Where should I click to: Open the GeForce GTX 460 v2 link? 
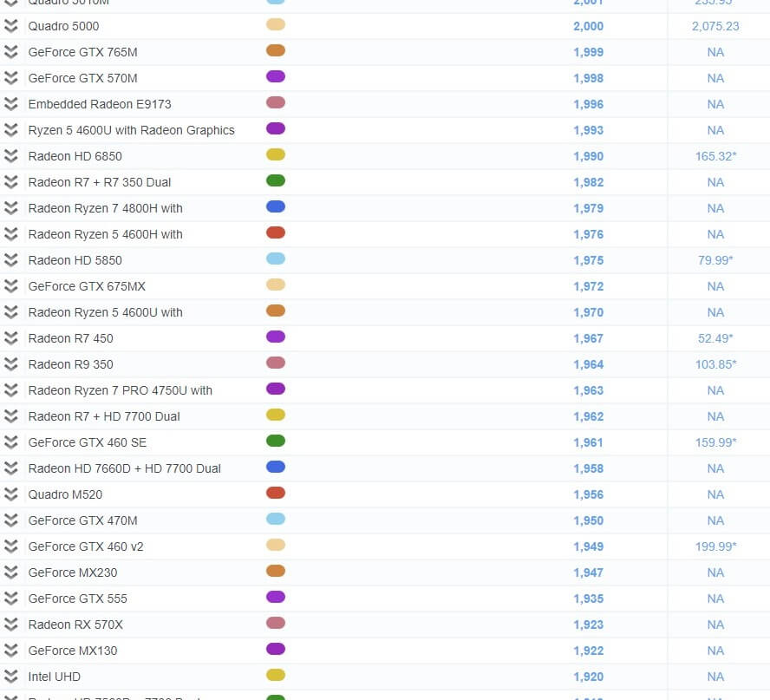tap(86, 546)
